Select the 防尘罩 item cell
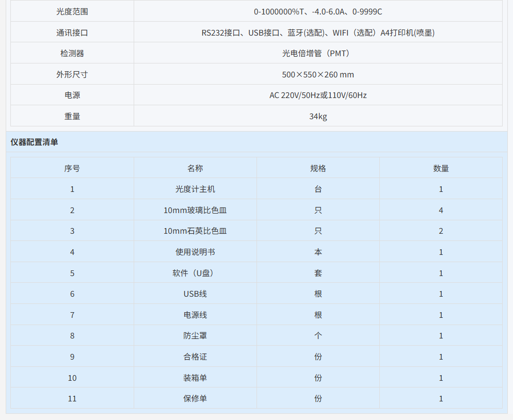This screenshot has width=513, height=420. point(195,336)
